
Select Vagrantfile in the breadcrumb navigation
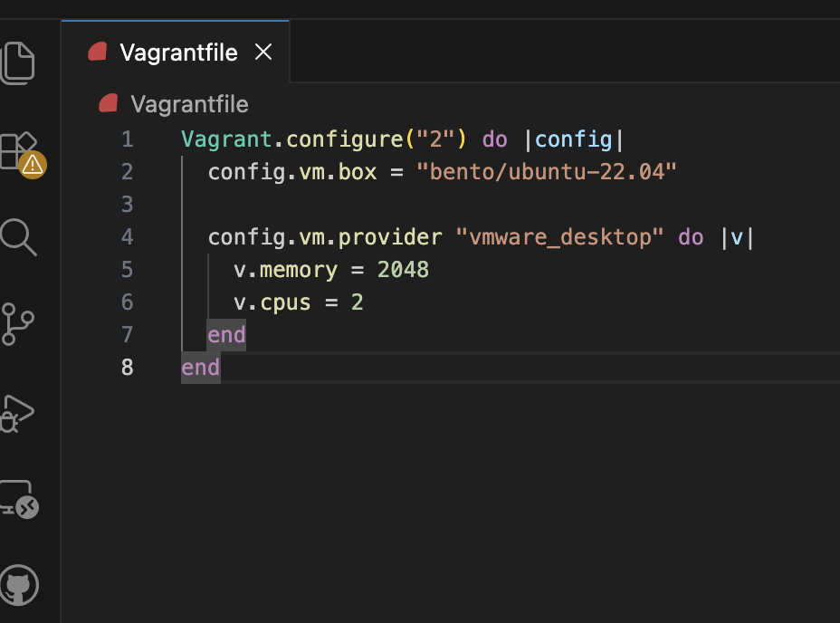pyautogui.click(x=190, y=103)
